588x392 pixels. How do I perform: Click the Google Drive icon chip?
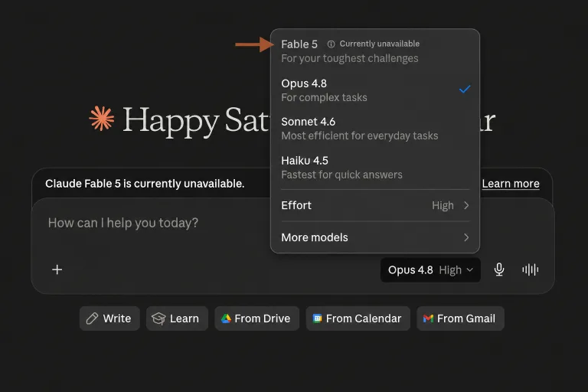(x=226, y=318)
